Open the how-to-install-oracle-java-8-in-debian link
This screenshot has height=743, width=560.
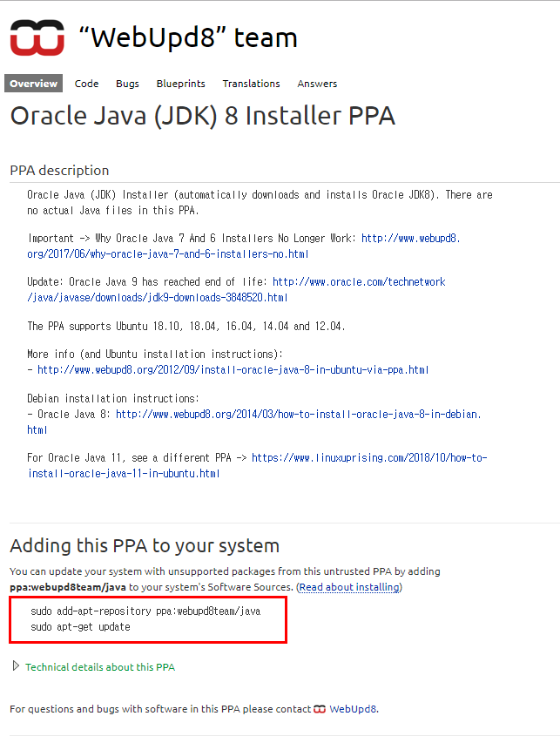coord(299,414)
